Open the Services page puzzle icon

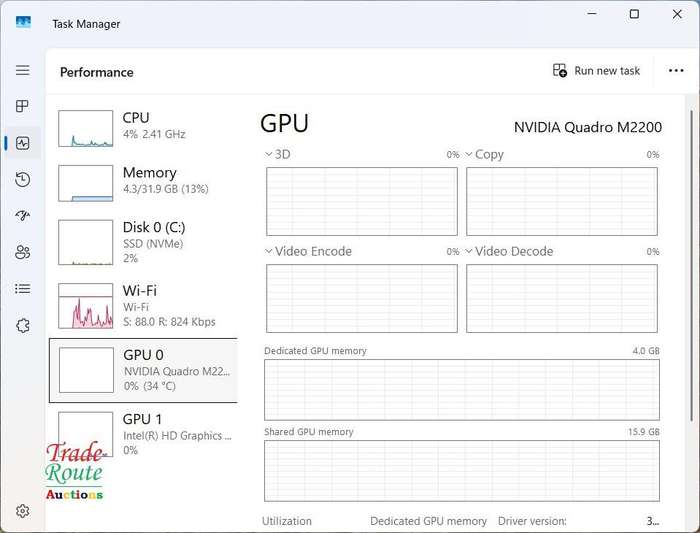click(x=23, y=325)
